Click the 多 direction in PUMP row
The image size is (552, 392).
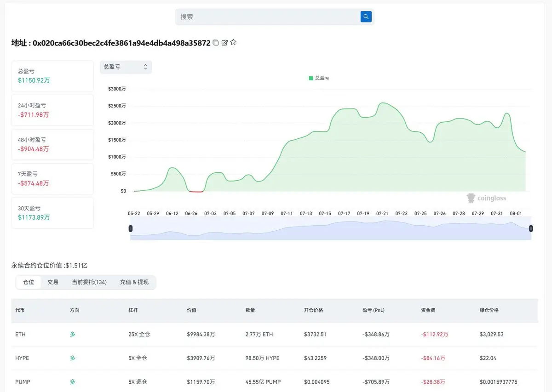(x=73, y=382)
